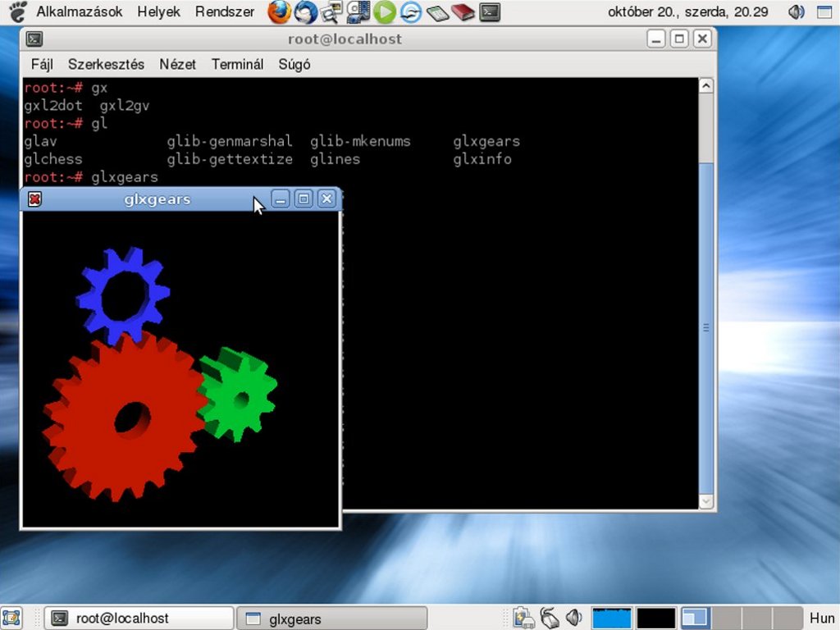840x630 pixels.
Task: Click the date and time clock
Action: tap(688, 11)
